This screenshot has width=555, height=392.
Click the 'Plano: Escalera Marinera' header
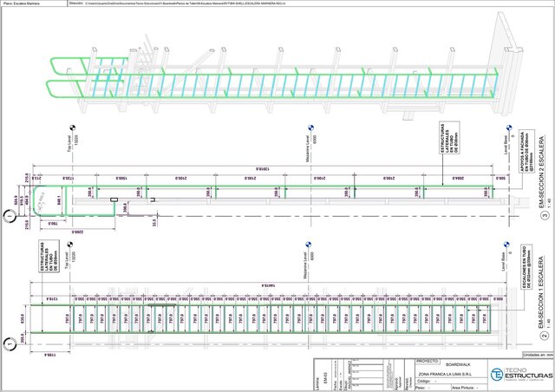22,3
